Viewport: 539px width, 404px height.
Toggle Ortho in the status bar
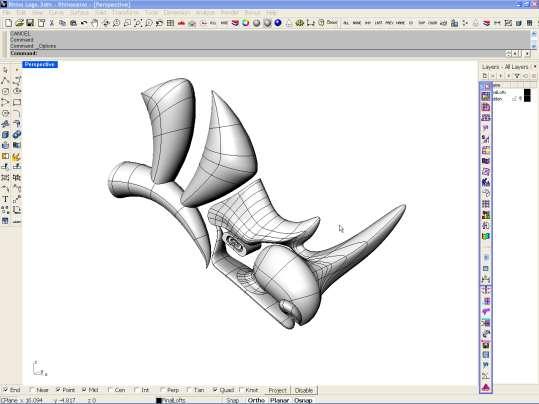256,401
